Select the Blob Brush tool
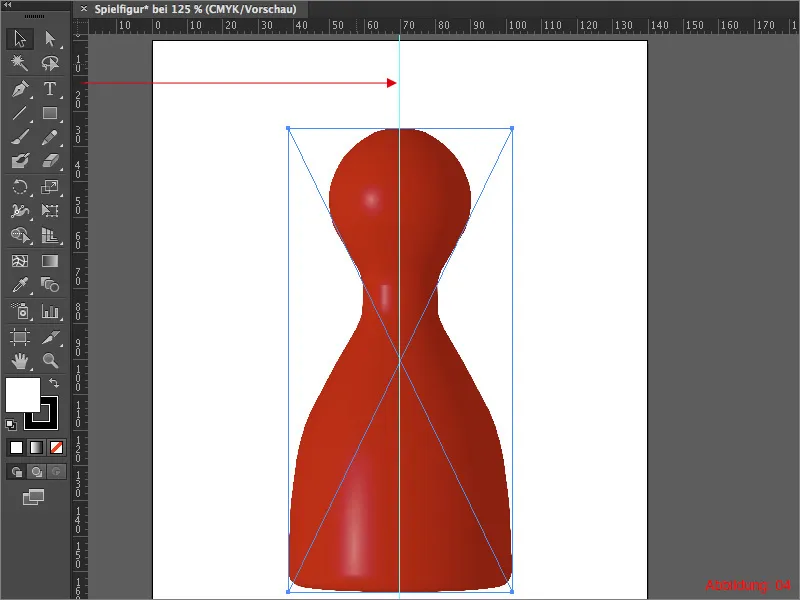The height and width of the screenshot is (600, 800). pos(20,161)
